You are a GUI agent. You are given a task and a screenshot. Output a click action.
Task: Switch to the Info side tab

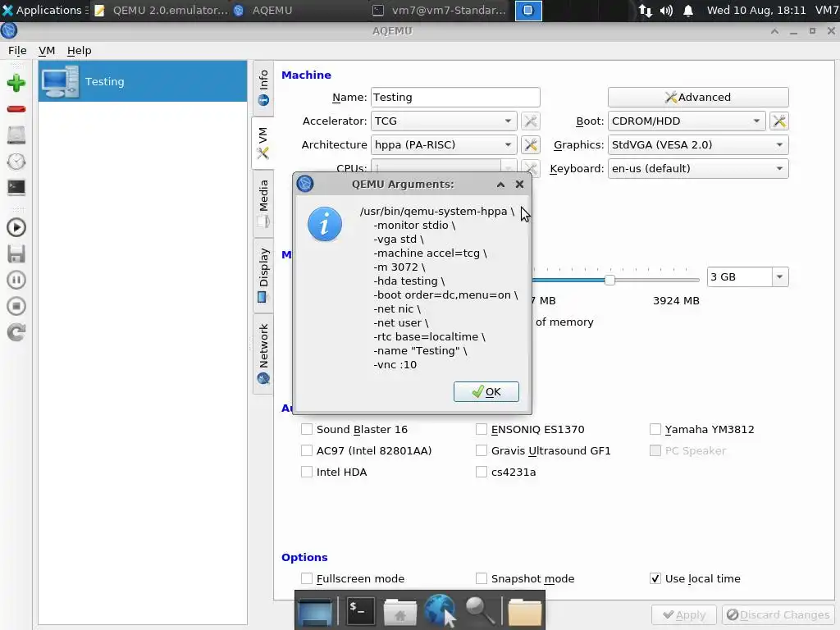click(x=263, y=89)
